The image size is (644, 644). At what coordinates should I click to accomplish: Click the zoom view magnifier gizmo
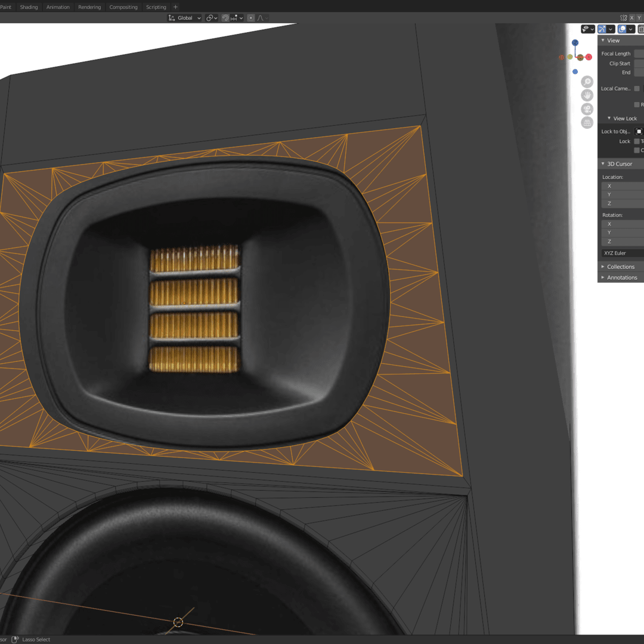coord(587,82)
